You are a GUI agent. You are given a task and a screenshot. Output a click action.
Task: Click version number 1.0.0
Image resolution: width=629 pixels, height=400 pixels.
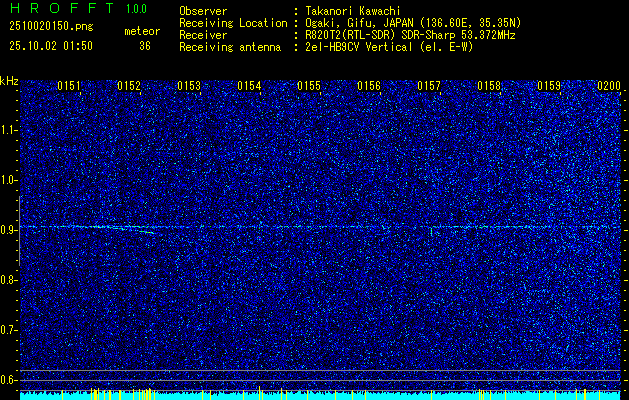pyautogui.click(x=136, y=9)
